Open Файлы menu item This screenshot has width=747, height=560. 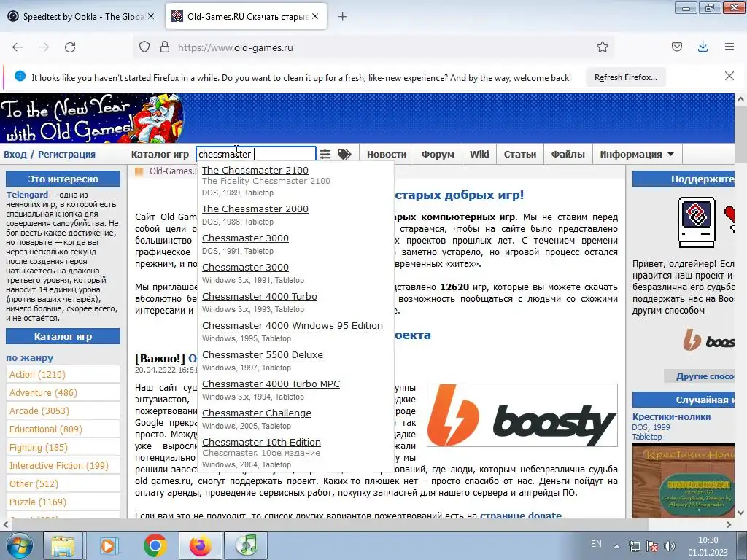[x=568, y=155]
